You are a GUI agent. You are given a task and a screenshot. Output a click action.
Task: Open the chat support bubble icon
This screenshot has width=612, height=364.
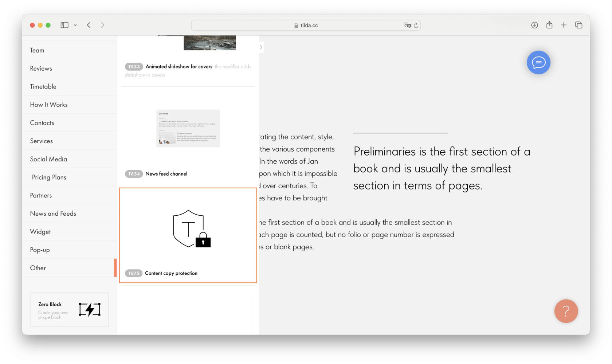point(538,62)
